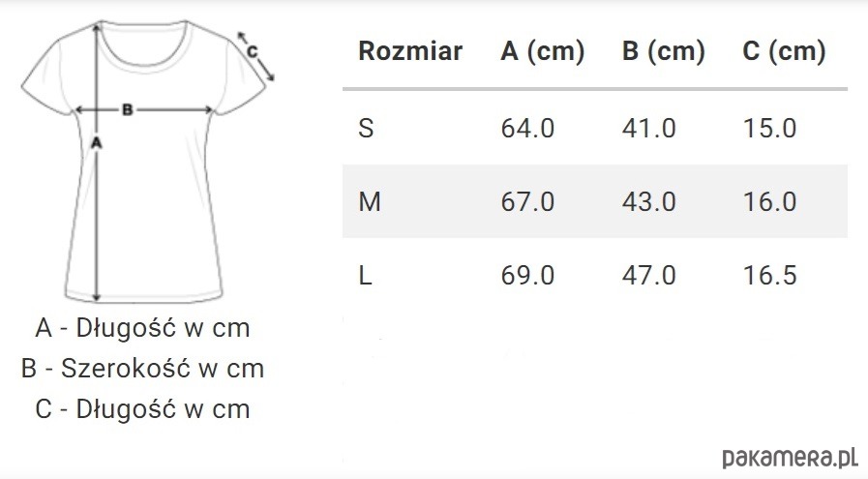868x479 pixels.
Task: Click the 47.0 width value
Action: tap(648, 275)
